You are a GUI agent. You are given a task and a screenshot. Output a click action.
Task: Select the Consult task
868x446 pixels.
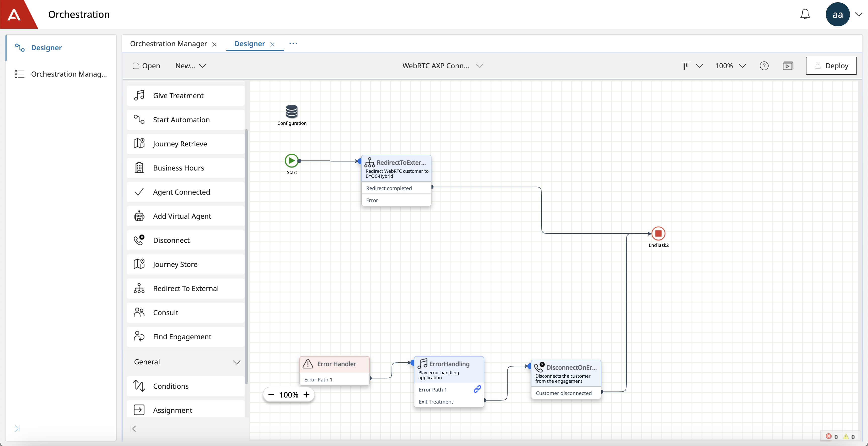click(x=185, y=312)
